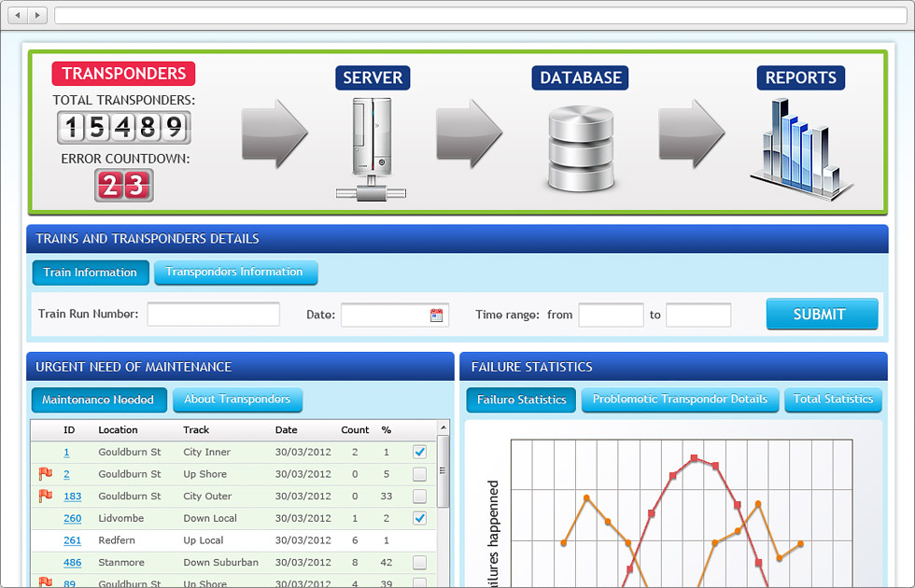Open transponder ID 2 link

[x=66, y=474]
